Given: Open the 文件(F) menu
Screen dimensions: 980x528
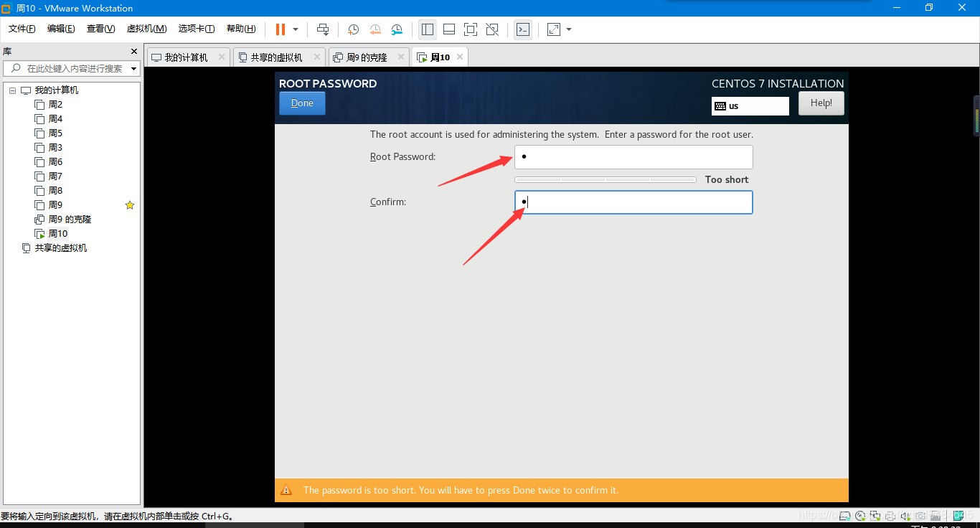Looking at the screenshot, I should click(22, 29).
